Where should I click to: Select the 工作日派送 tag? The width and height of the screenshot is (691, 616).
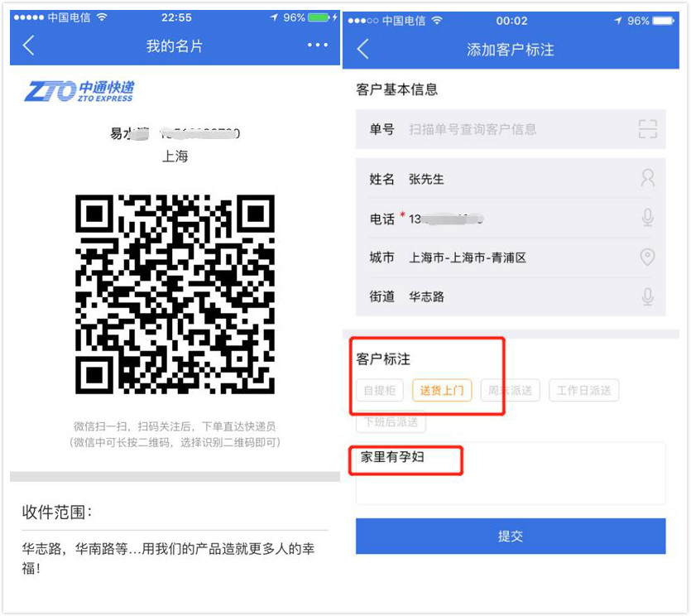(x=584, y=390)
